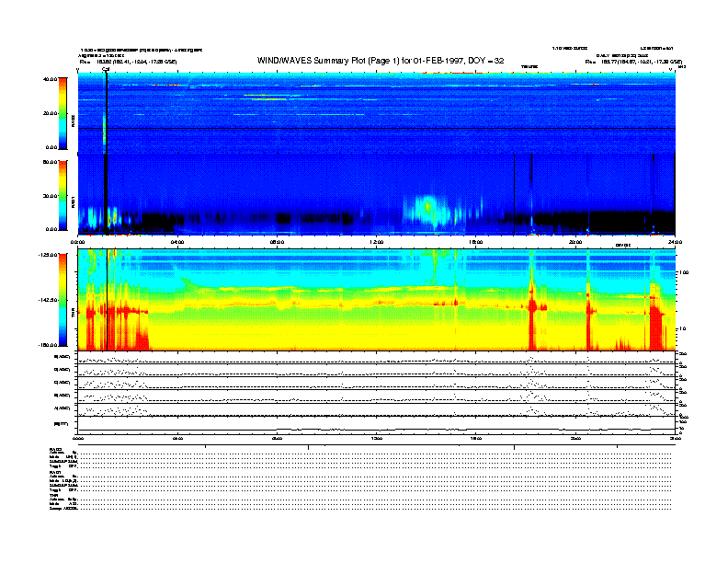Screen dimensions: 728x563
Task: Click the topmost color scale bar labeled 40.00
Action: [x=63, y=113]
